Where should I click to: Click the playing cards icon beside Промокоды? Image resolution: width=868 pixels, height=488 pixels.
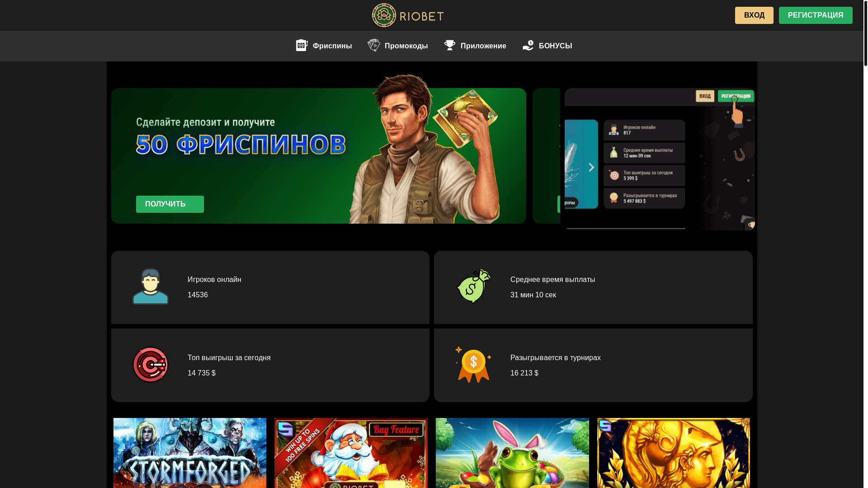(x=374, y=45)
